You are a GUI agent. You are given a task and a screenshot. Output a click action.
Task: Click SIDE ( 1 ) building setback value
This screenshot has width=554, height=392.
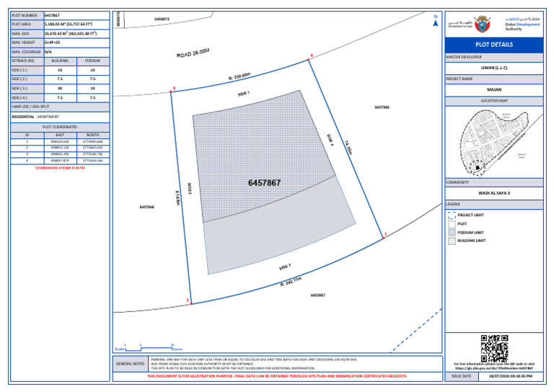pos(60,70)
